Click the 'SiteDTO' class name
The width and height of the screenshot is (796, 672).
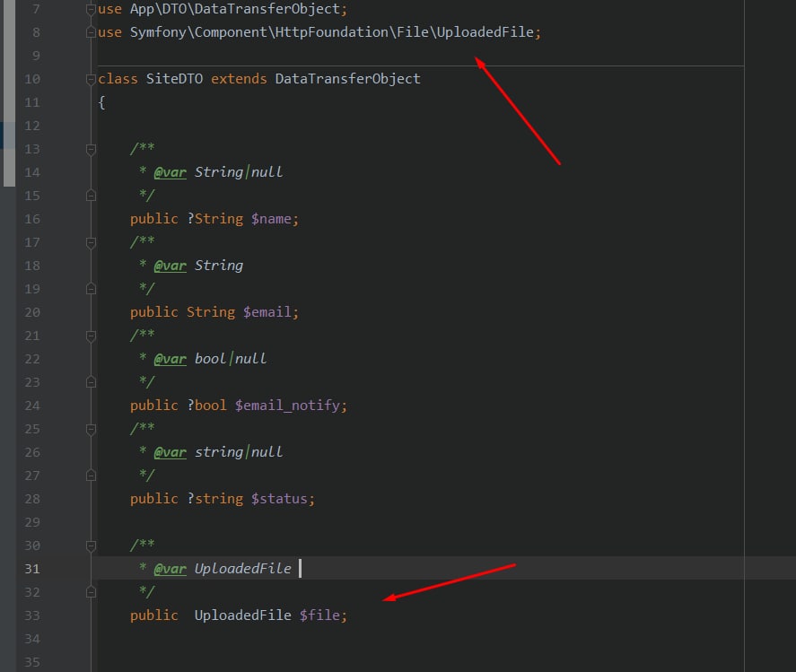tap(174, 79)
